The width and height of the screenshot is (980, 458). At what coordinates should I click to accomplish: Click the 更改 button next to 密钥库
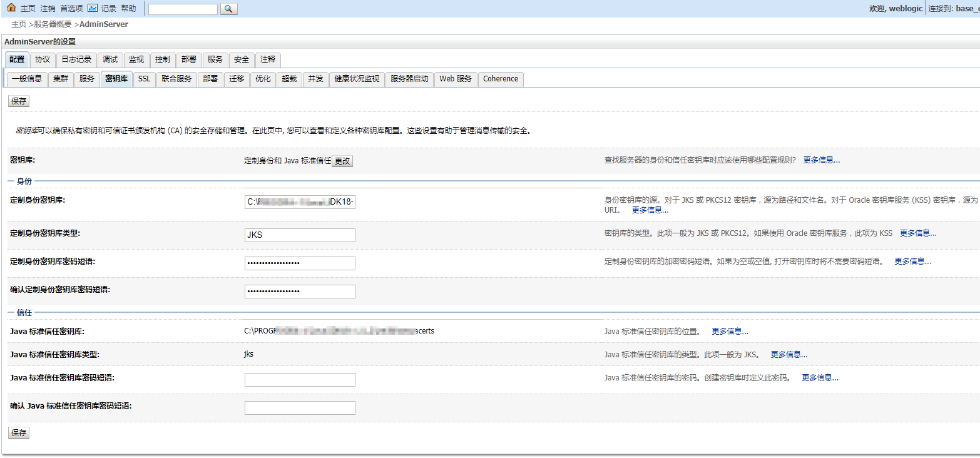[342, 161]
